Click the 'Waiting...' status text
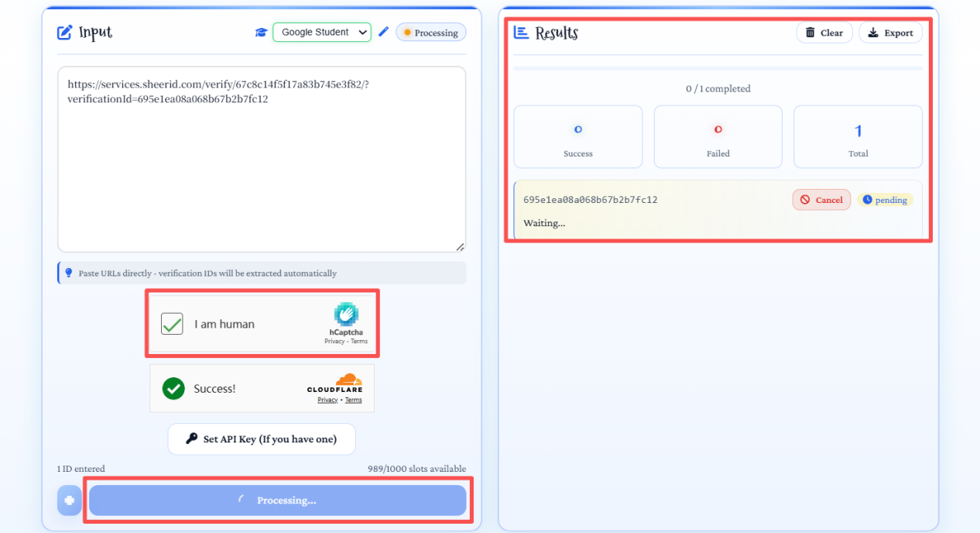This screenshot has height=533, width=980. tap(544, 223)
